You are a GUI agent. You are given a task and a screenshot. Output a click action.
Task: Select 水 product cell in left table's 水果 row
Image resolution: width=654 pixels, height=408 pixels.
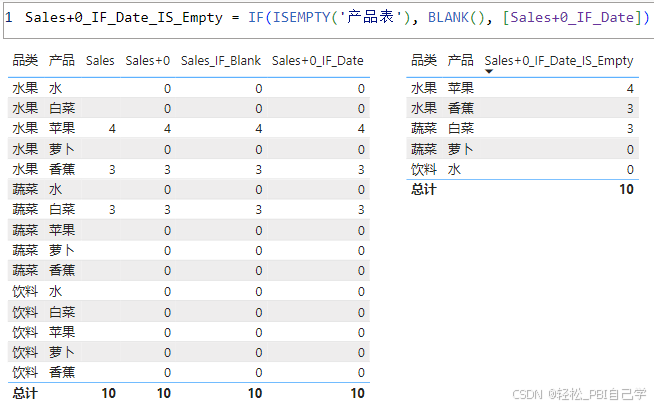(x=55, y=88)
